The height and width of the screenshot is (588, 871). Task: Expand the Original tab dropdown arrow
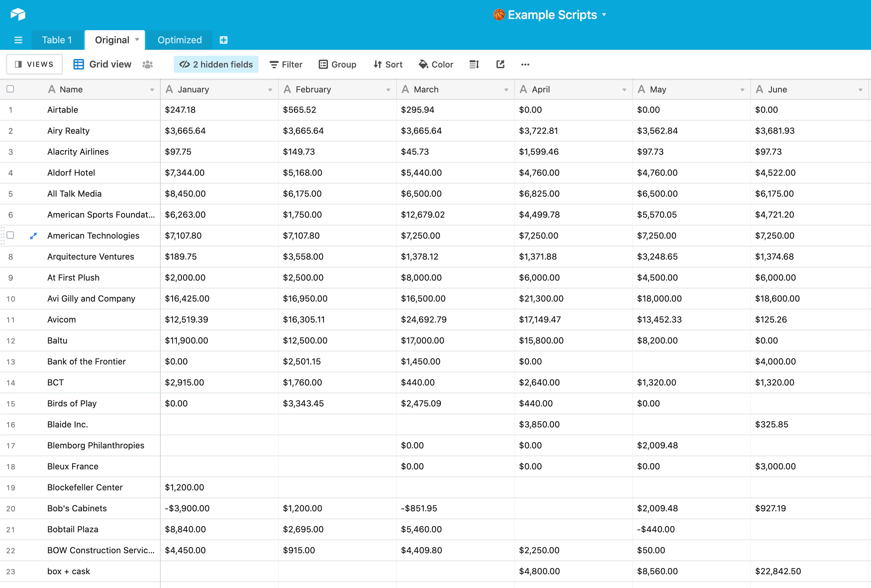[137, 40]
